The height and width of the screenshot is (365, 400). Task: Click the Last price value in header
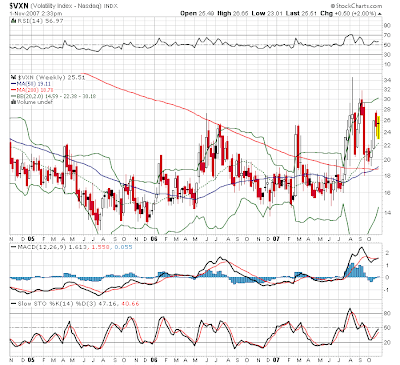coord(310,13)
